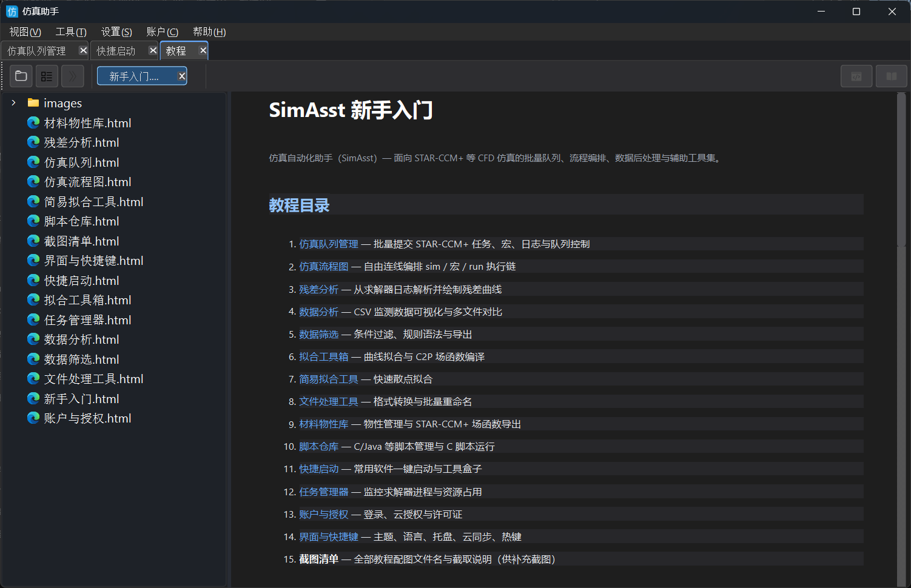
Task: Follow the 数据分析 link in the contents
Action: point(319,312)
